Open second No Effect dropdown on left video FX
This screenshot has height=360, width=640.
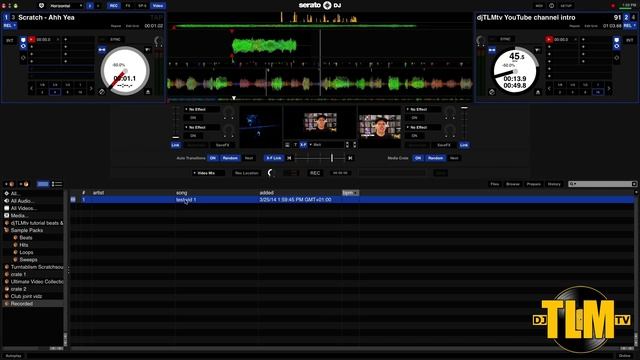click(x=202, y=127)
